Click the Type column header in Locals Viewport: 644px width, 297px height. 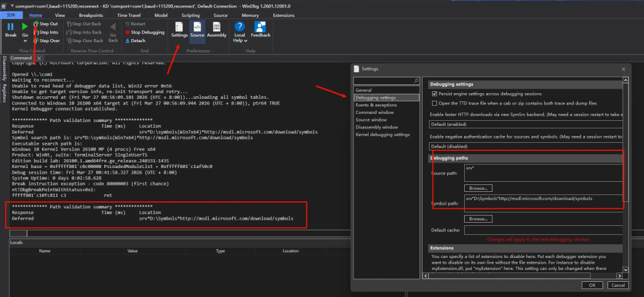(221, 251)
